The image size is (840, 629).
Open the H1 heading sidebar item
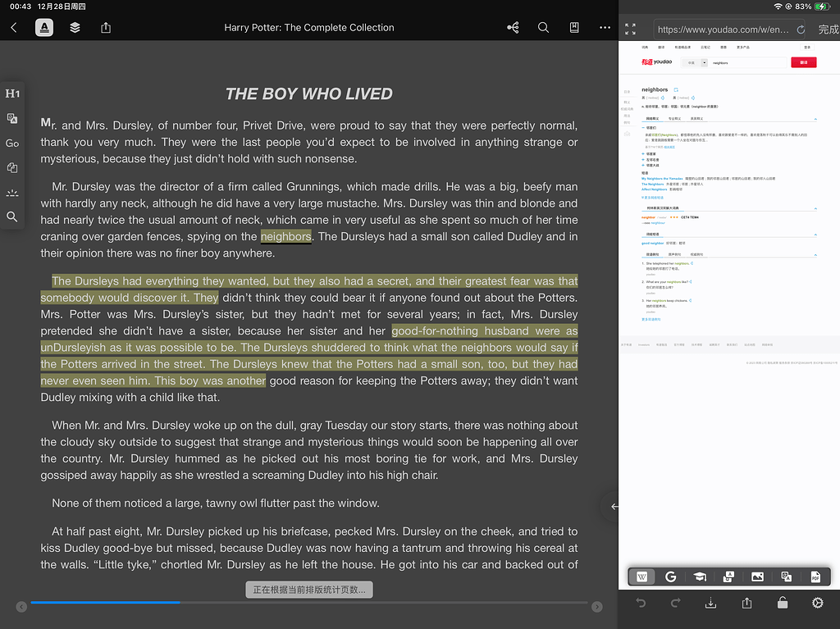click(x=12, y=93)
